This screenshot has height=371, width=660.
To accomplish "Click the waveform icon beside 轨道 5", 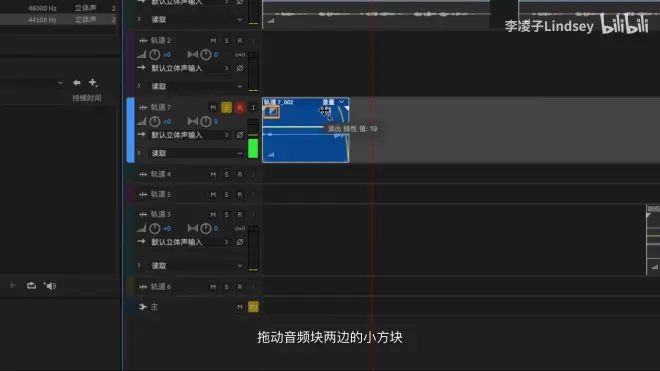I will click(143, 195).
